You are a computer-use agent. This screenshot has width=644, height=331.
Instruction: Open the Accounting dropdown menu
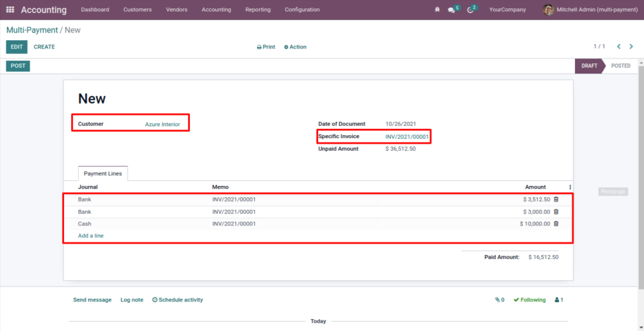tap(216, 9)
